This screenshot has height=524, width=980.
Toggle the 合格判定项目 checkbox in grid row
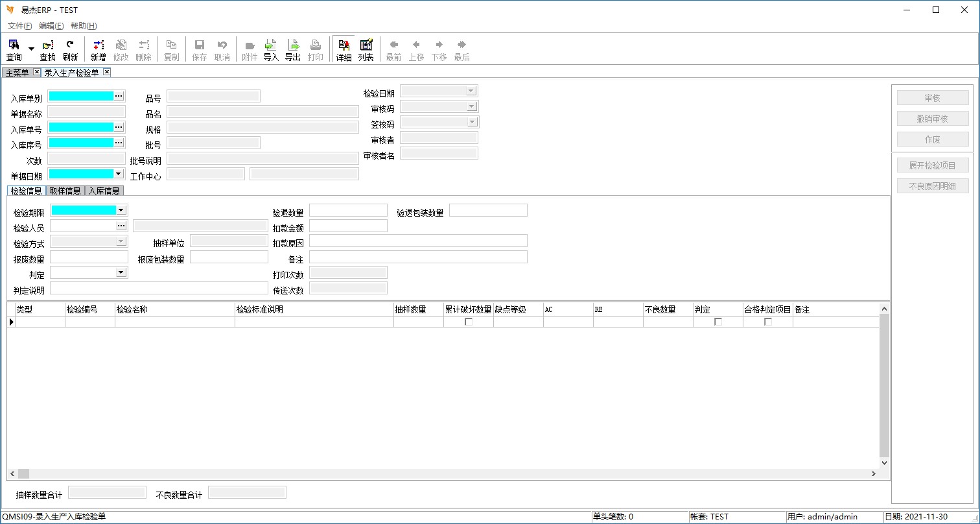coord(768,322)
